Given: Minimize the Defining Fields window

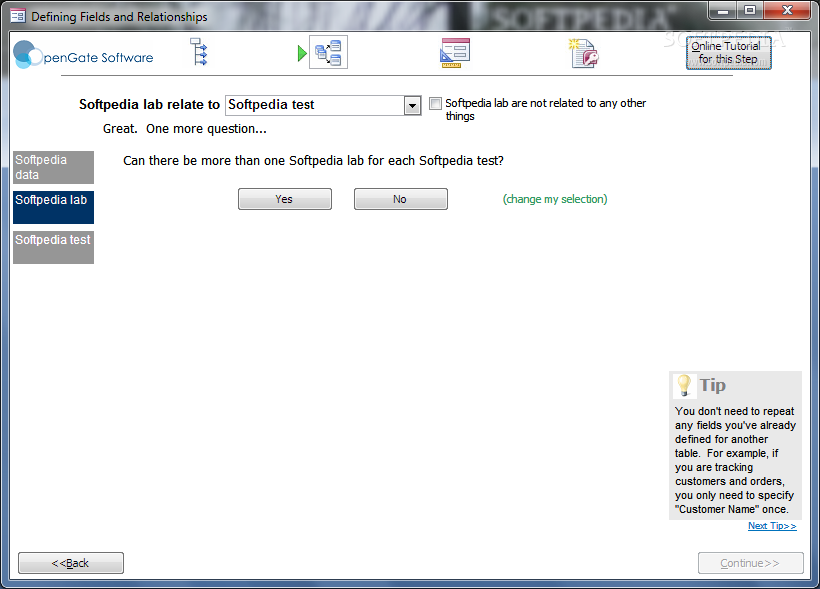Looking at the screenshot, I should pyautogui.click(x=723, y=10).
